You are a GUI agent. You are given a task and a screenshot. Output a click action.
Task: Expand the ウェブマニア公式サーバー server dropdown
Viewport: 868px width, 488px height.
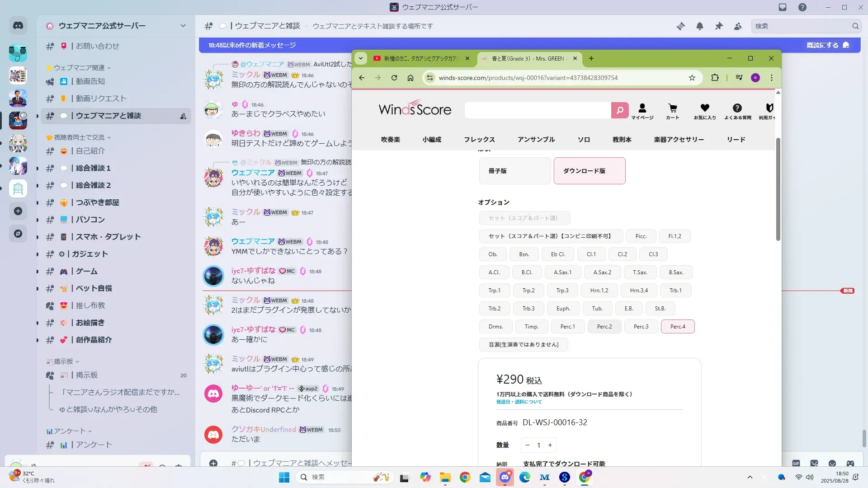pos(183,26)
